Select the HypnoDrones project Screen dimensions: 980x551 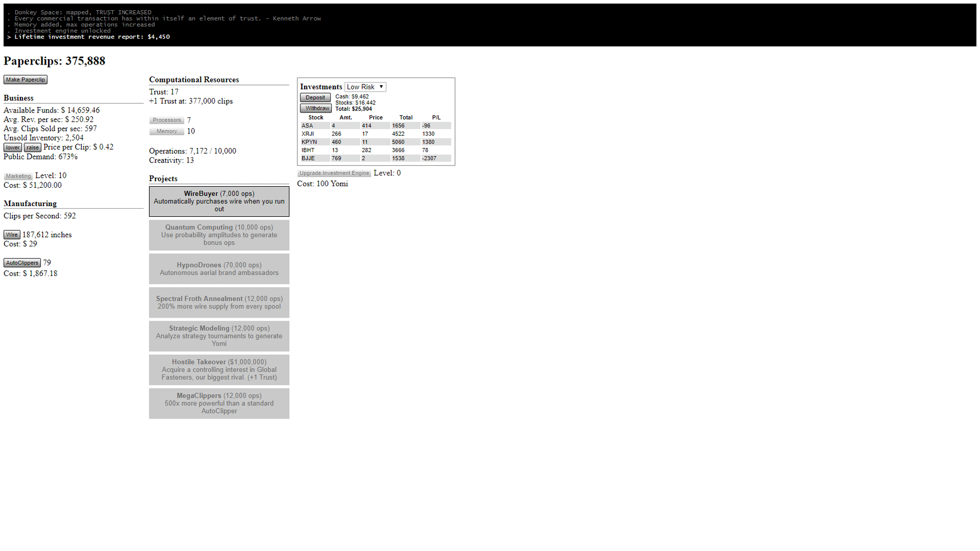(x=219, y=269)
